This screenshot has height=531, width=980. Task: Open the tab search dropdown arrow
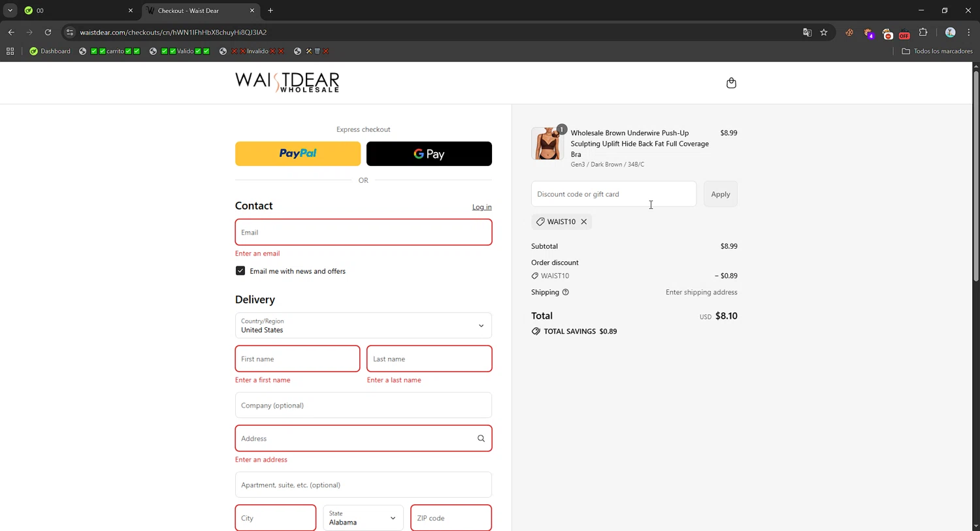10,10
